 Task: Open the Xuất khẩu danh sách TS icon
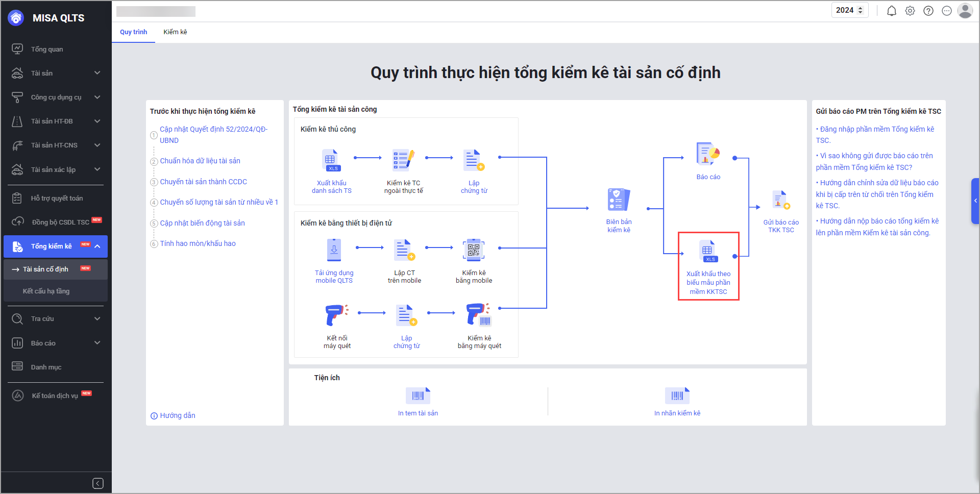tap(332, 160)
